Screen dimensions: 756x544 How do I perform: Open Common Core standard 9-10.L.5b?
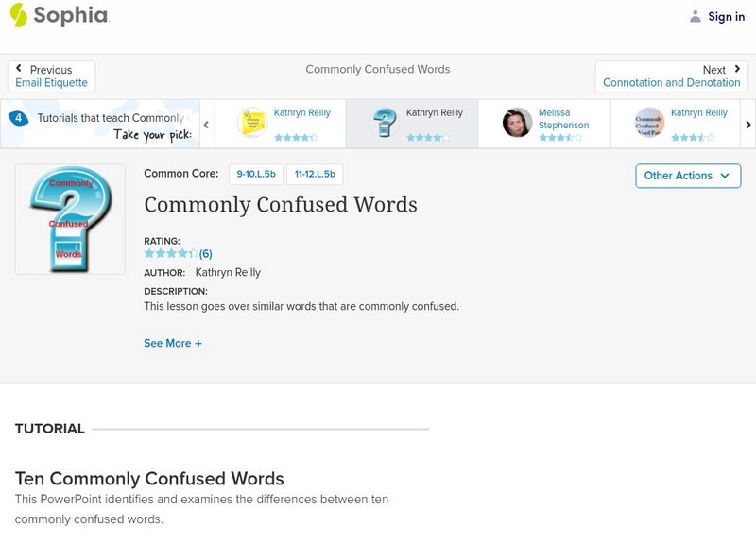(x=255, y=175)
